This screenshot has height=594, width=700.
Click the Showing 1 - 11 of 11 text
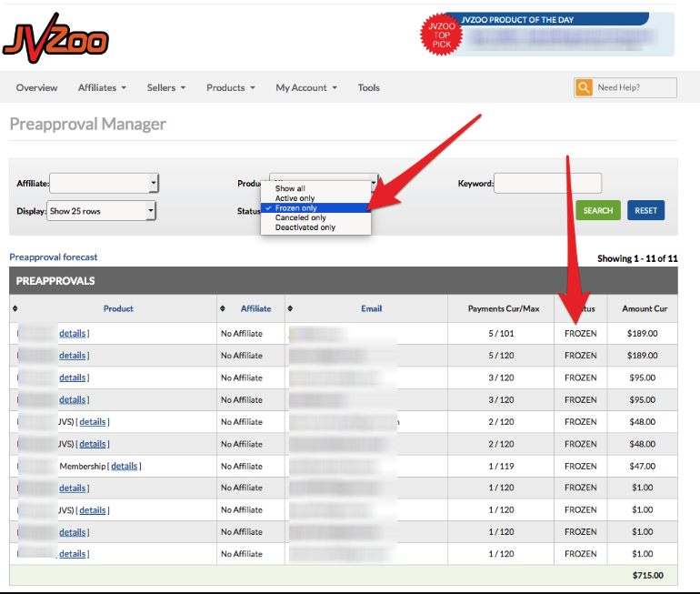pyautogui.click(x=637, y=258)
